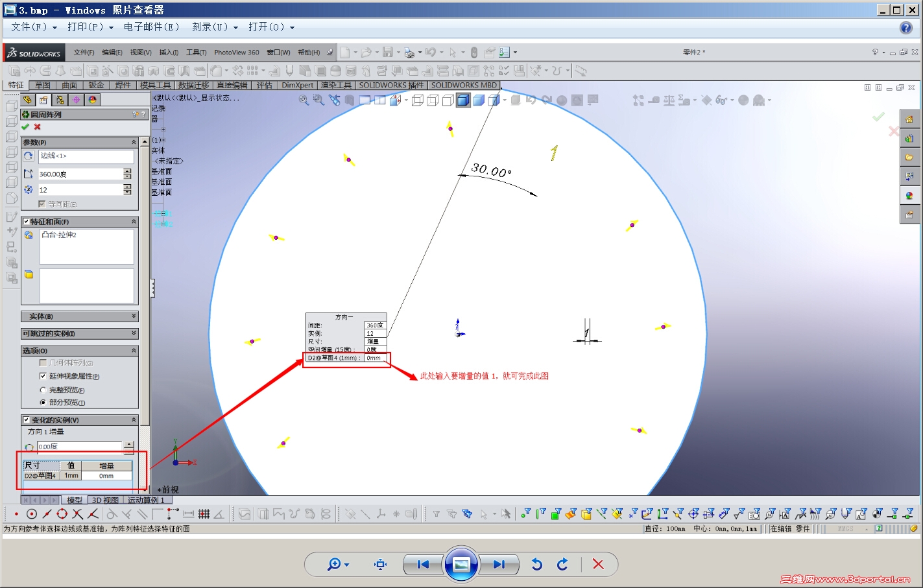Open the PropertyManager tab icon
923x588 pixels.
pos(43,100)
